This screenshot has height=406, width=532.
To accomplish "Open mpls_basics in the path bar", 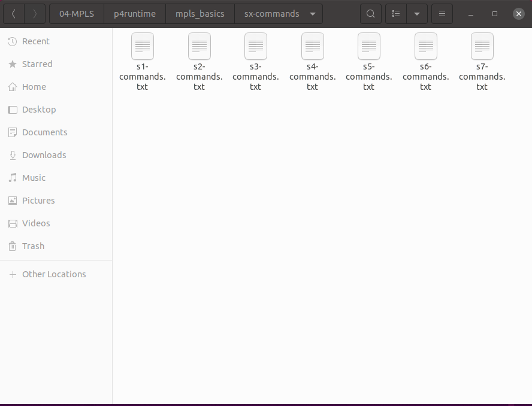I will click(x=199, y=14).
